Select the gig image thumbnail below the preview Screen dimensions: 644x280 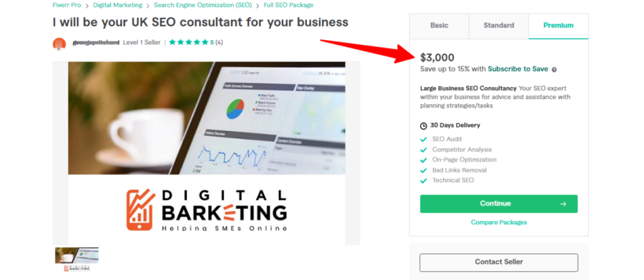point(77,258)
